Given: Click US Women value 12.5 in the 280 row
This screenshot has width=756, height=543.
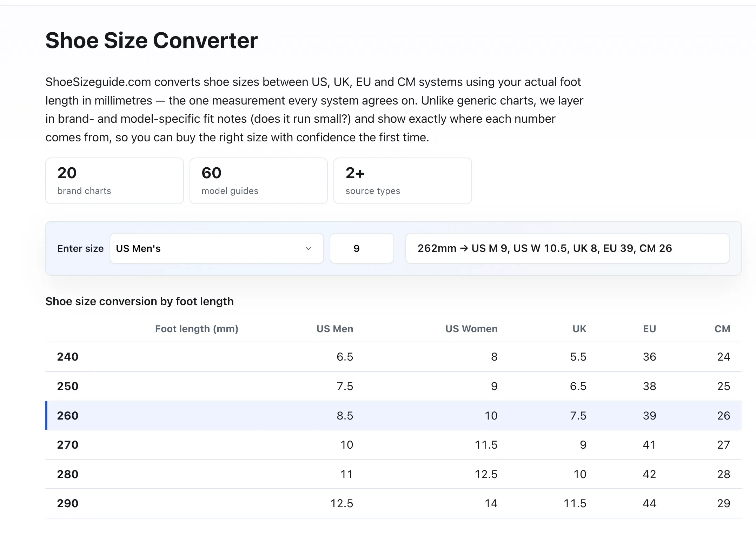Looking at the screenshot, I should [486, 474].
